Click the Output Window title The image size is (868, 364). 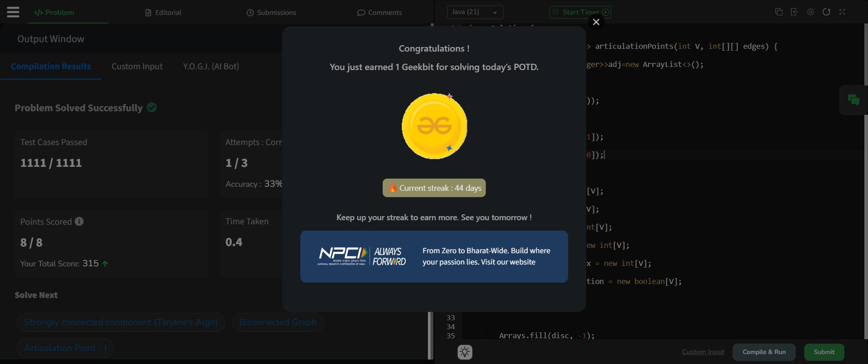click(x=51, y=39)
